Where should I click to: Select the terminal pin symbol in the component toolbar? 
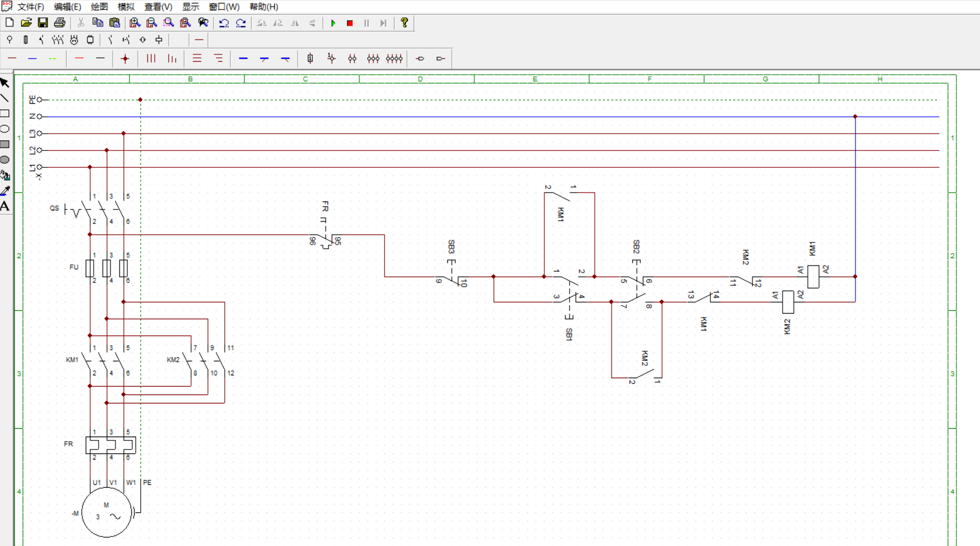10,40
